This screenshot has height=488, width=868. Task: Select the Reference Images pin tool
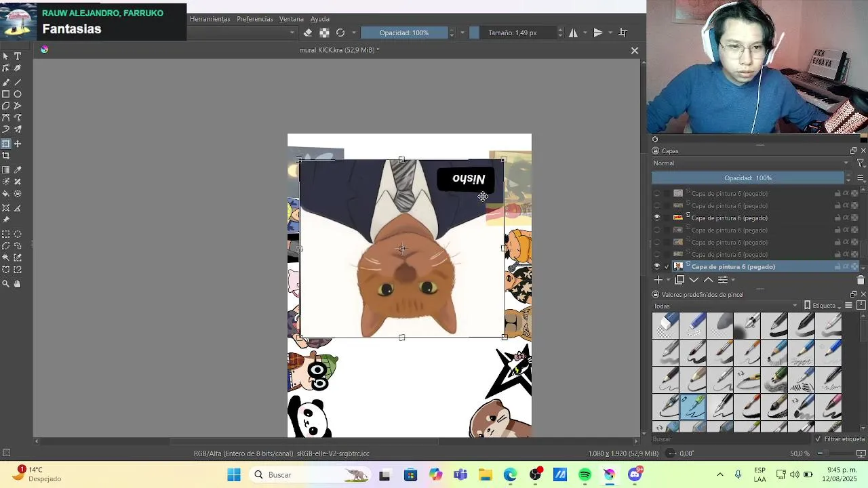click(x=6, y=220)
